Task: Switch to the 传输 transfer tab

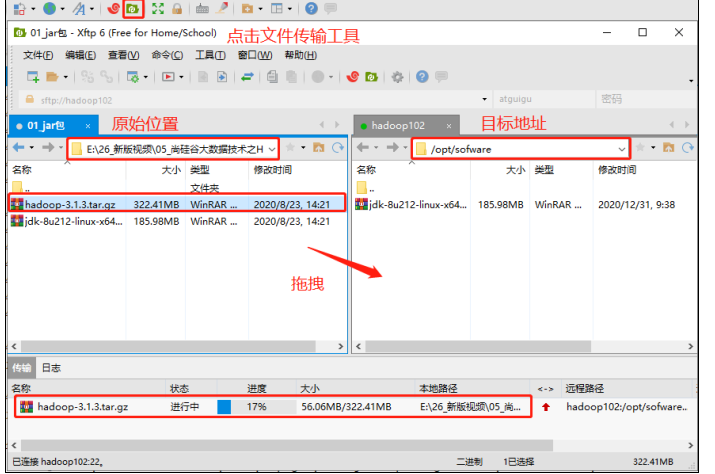Action: pos(21,368)
